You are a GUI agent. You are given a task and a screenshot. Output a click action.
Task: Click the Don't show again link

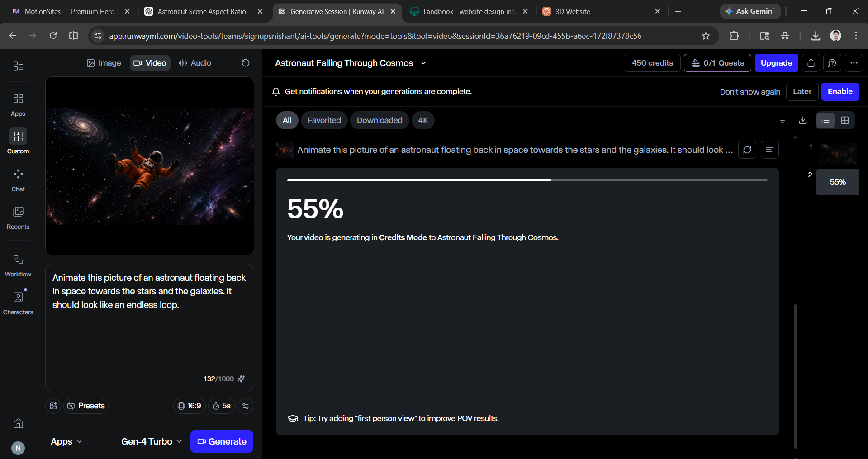(x=750, y=92)
